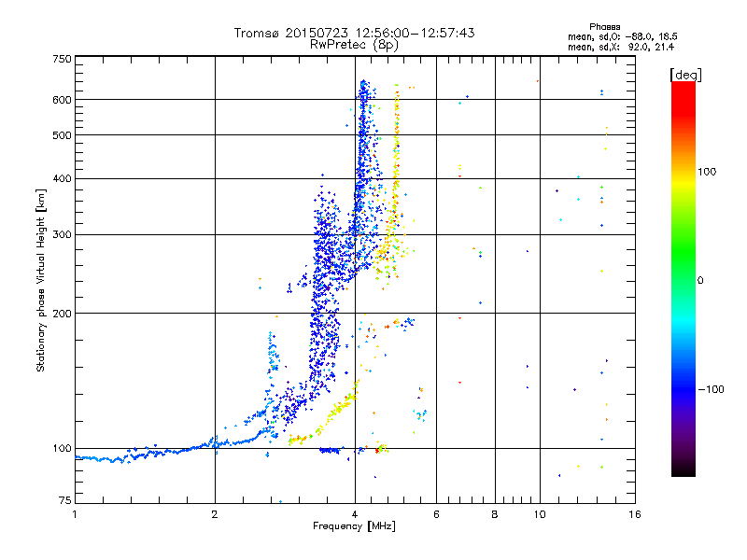
Task: Click the 'mean, sd,O: -88.0, 18.5' line
Action: [x=622, y=36]
